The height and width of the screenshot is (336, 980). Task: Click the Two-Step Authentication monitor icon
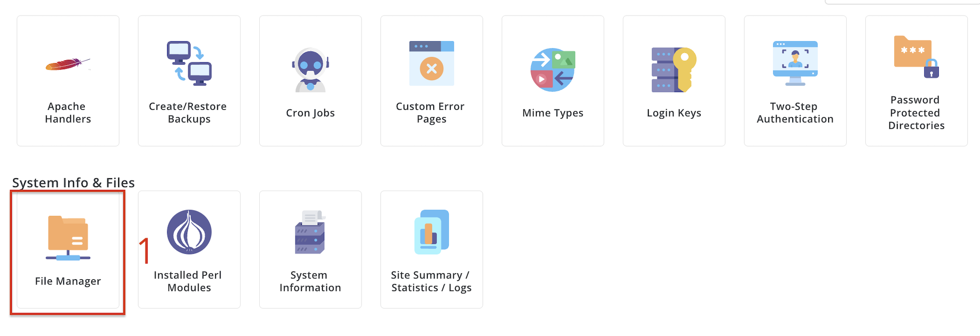795,64
